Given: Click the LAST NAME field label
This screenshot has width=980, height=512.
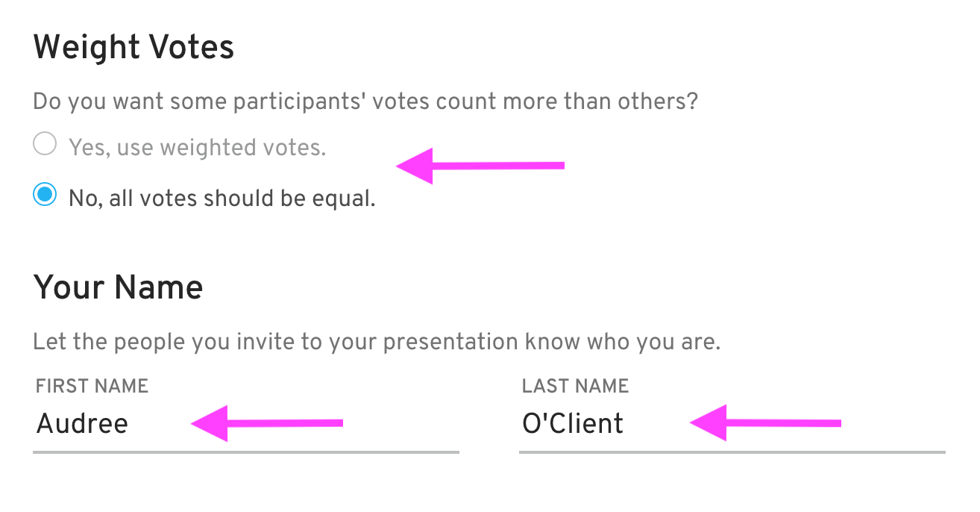Looking at the screenshot, I should tap(574, 386).
